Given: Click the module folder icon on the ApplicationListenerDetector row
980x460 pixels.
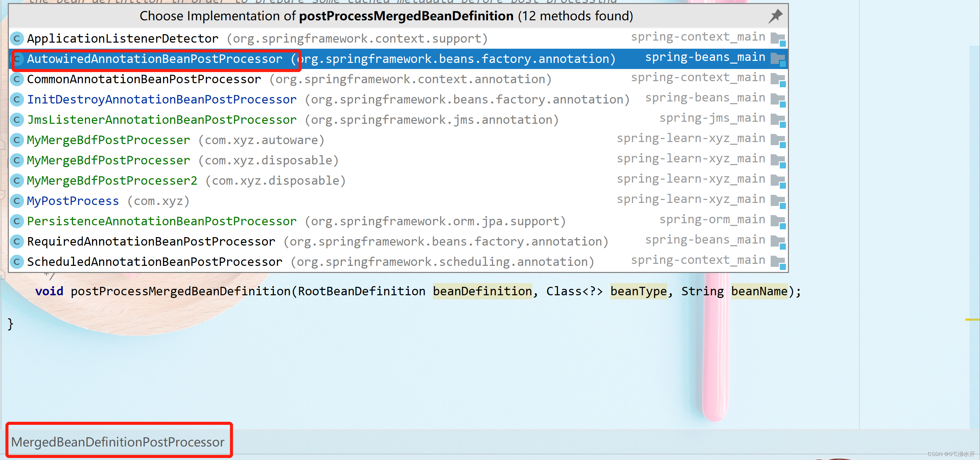Looking at the screenshot, I should point(778,40).
